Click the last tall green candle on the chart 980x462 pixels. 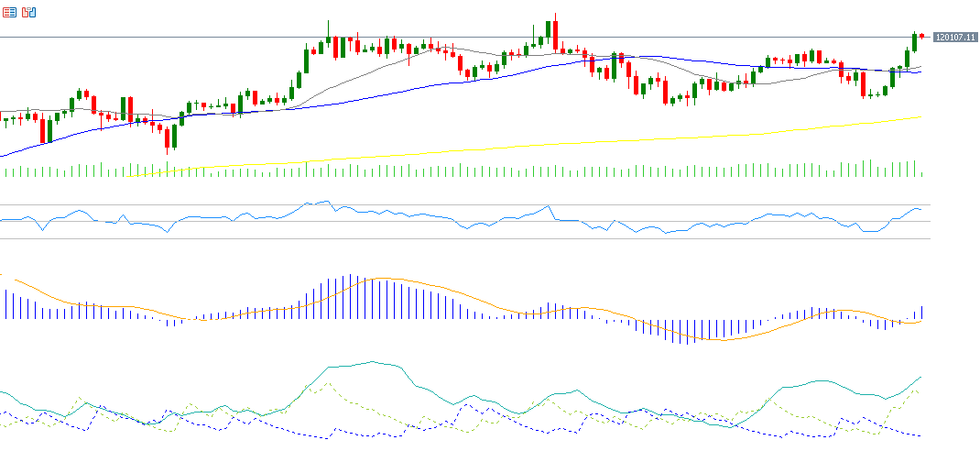coord(913,42)
